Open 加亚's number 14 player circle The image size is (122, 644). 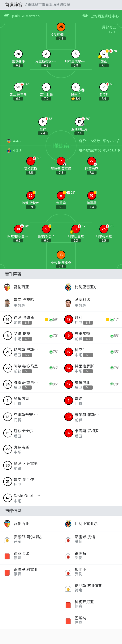[x=104, y=54]
